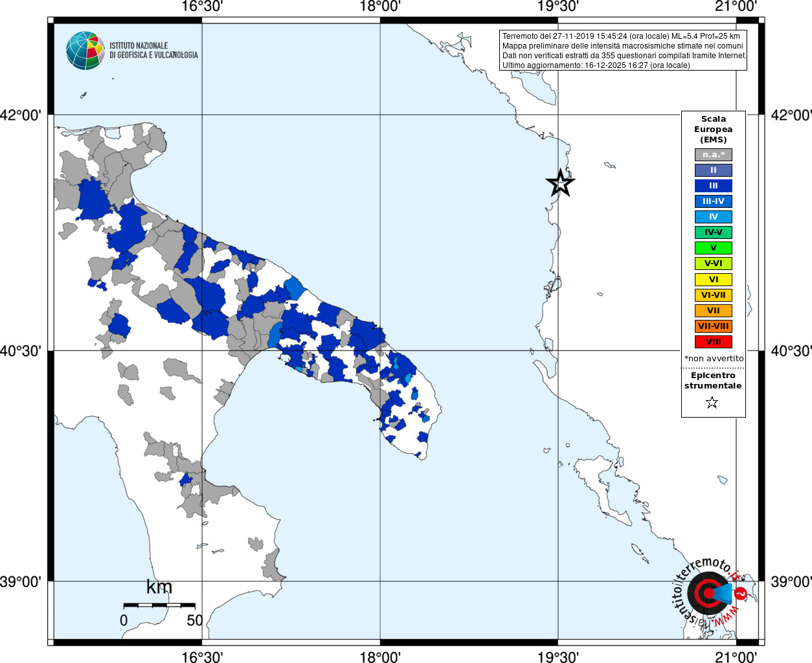The image size is (812, 663).
Task: Click the epicenter star on the map
Action: 561,183
